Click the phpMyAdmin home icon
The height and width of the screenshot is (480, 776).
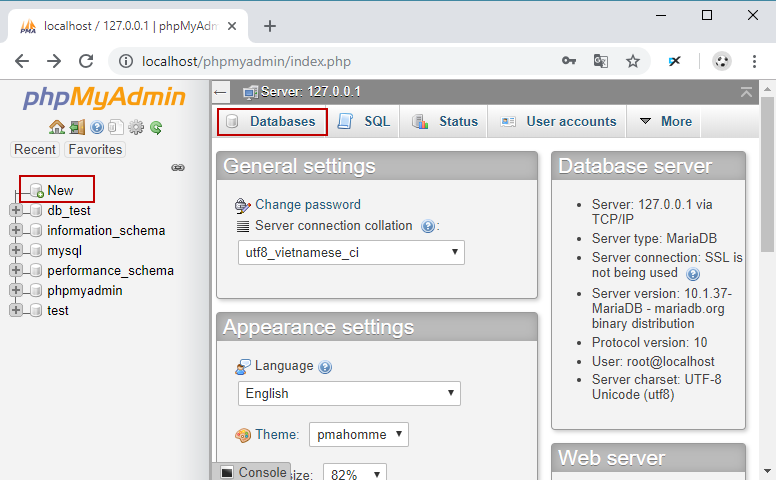point(56,127)
